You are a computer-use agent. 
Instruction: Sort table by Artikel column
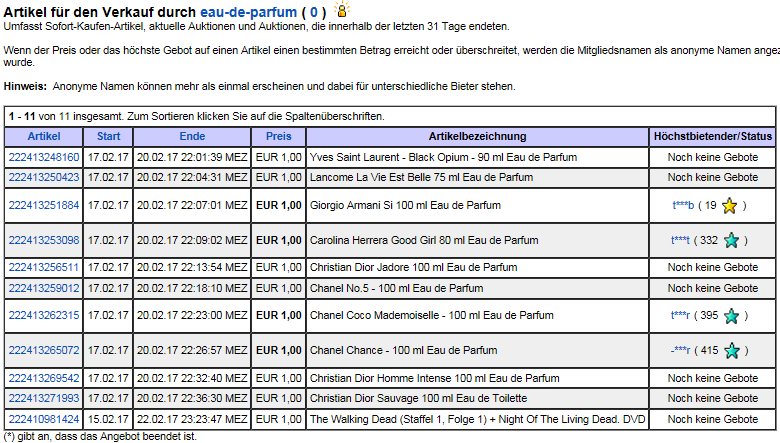click(x=44, y=136)
